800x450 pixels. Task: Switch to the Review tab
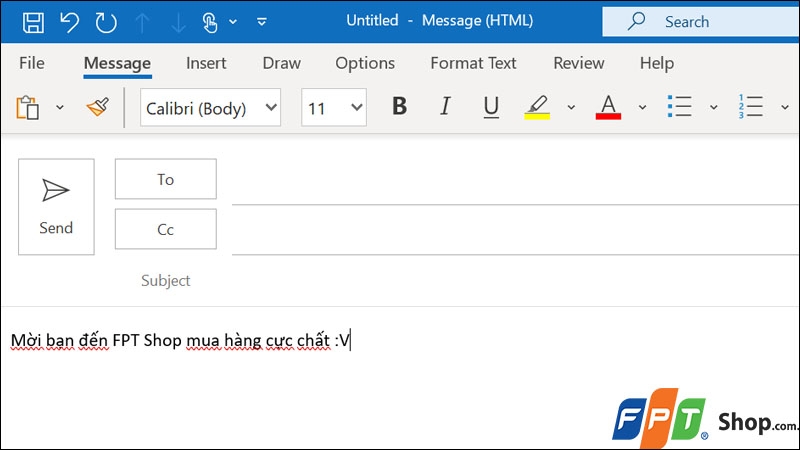[x=579, y=63]
